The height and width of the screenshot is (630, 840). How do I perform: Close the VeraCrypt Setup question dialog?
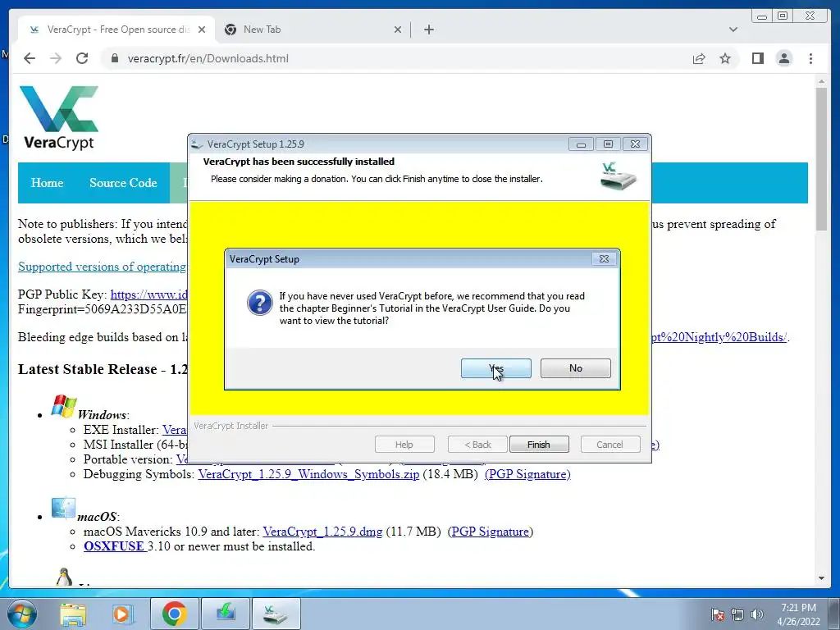(x=604, y=258)
